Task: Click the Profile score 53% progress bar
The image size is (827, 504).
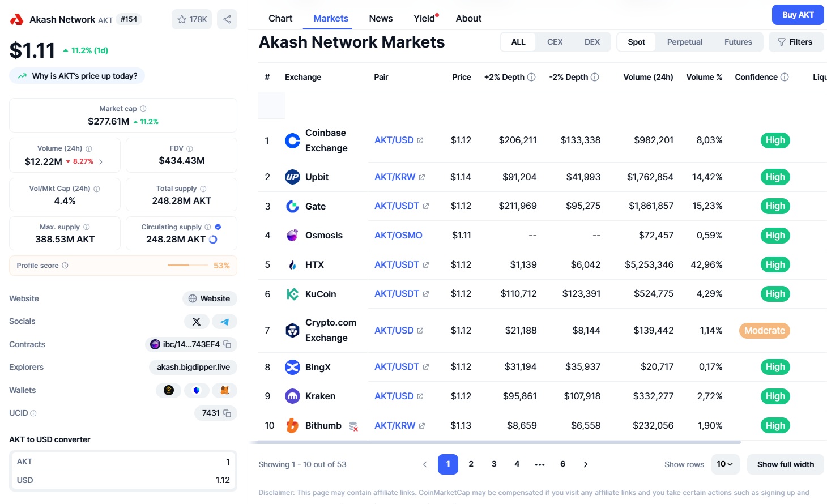Action: (x=187, y=266)
